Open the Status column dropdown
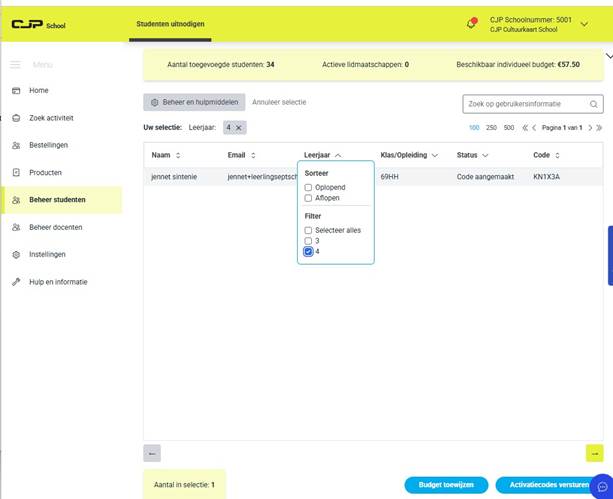613x499 pixels. point(485,155)
